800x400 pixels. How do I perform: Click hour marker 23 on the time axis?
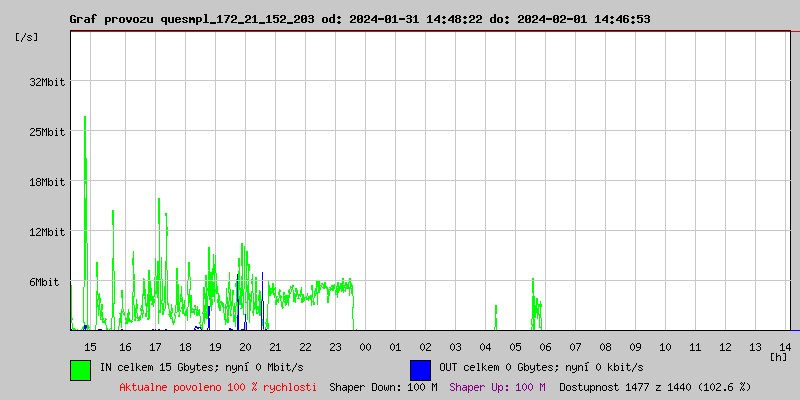(x=335, y=346)
